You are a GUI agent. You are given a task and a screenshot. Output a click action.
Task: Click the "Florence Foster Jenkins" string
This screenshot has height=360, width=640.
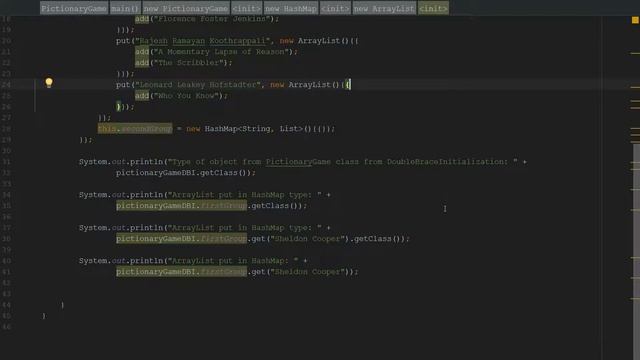click(x=212, y=19)
